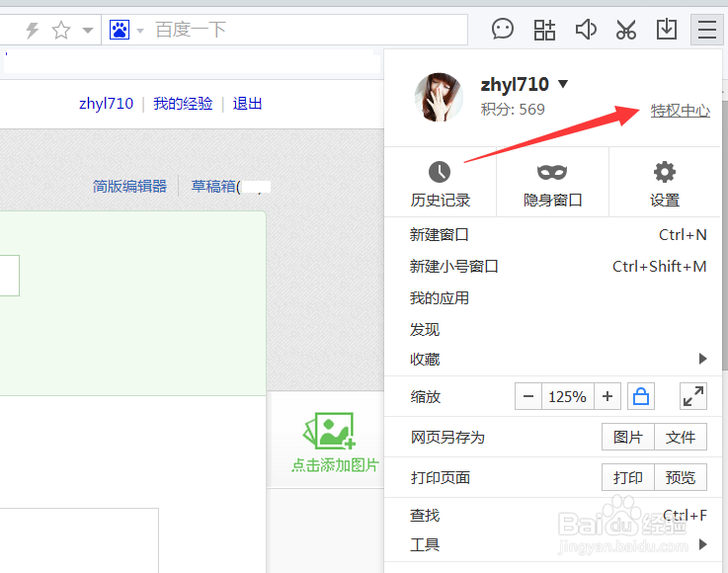This screenshot has width=728, height=573.
Task: Open 我的经验 link
Action: coord(183,103)
